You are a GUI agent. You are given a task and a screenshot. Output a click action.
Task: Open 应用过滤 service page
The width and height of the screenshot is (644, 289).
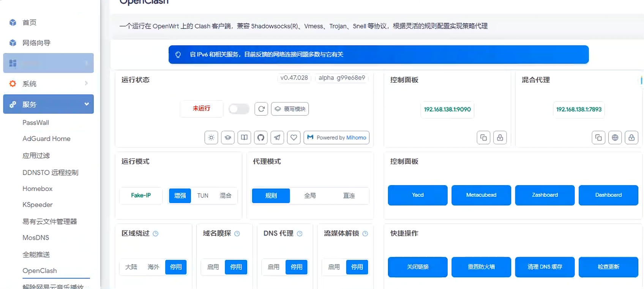(x=36, y=155)
